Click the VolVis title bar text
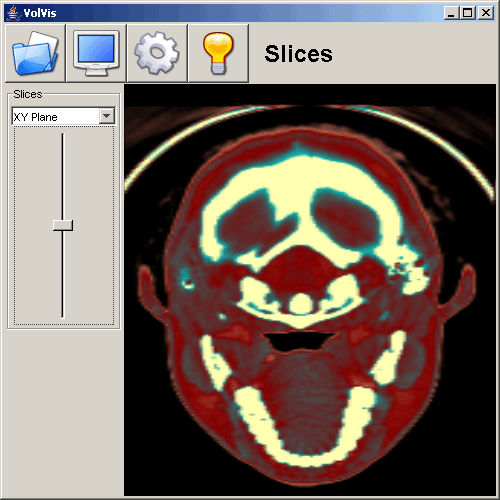 (40, 13)
